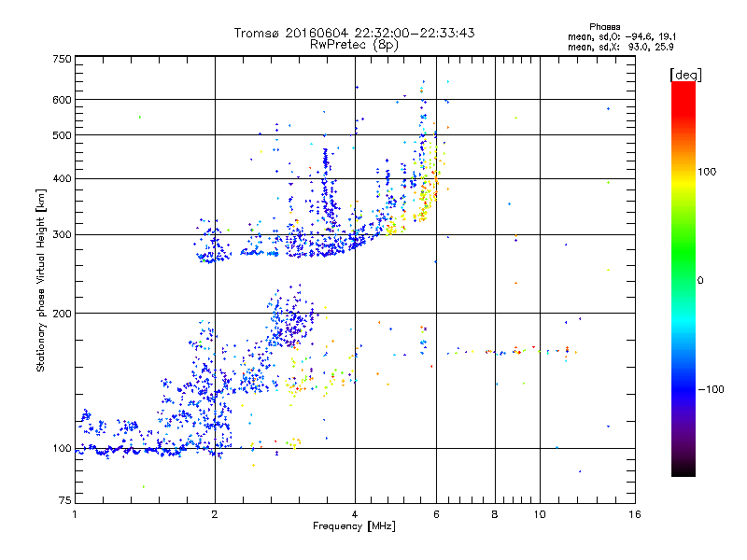Click x-axis tick label "4"
This screenshot has height=560, width=747.
[x=355, y=514]
